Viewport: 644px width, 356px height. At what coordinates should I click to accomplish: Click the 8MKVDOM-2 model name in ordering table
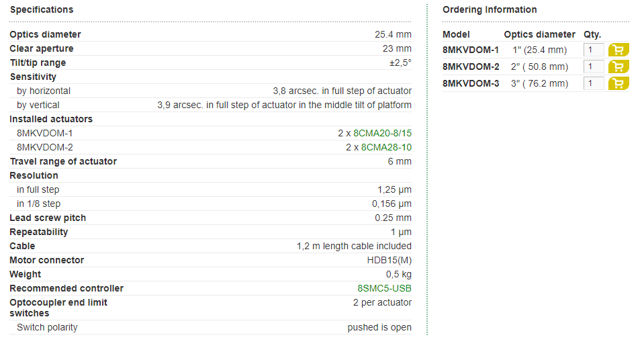(471, 67)
